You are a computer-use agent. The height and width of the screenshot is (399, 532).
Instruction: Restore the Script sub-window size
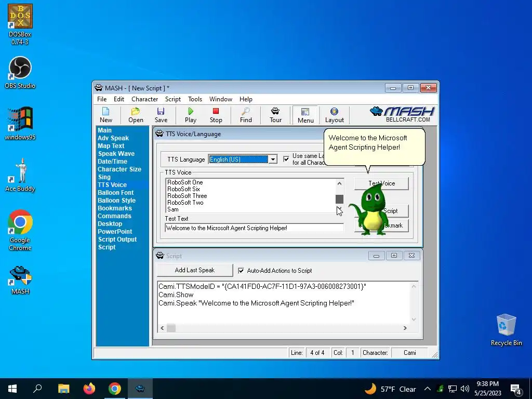pyautogui.click(x=394, y=256)
